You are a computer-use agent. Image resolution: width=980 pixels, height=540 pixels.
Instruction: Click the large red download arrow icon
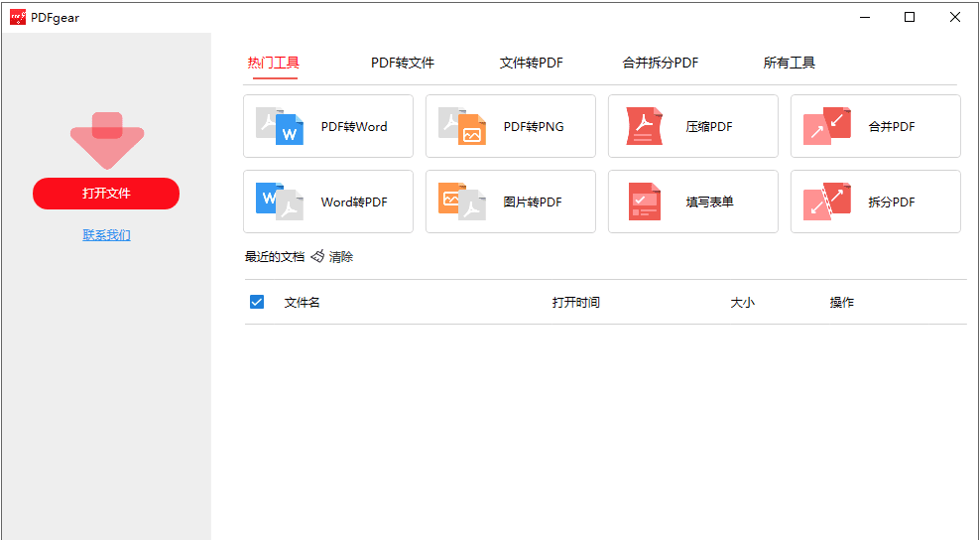(x=107, y=139)
